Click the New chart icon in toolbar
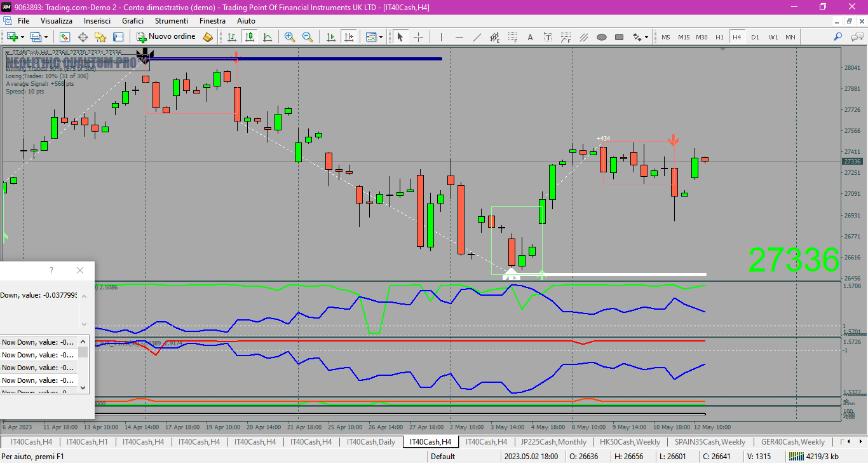The height and width of the screenshot is (463, 868). (11, 37)
